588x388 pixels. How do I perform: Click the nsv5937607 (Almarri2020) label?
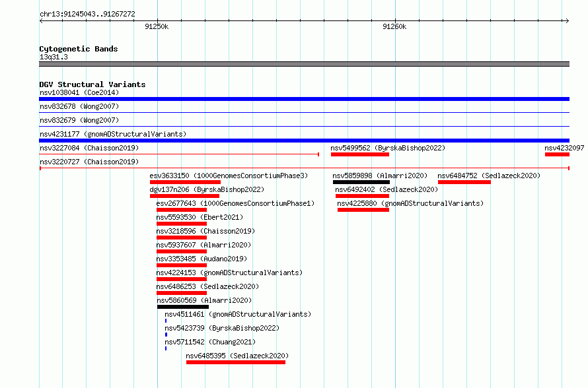(x=203, y=245)
